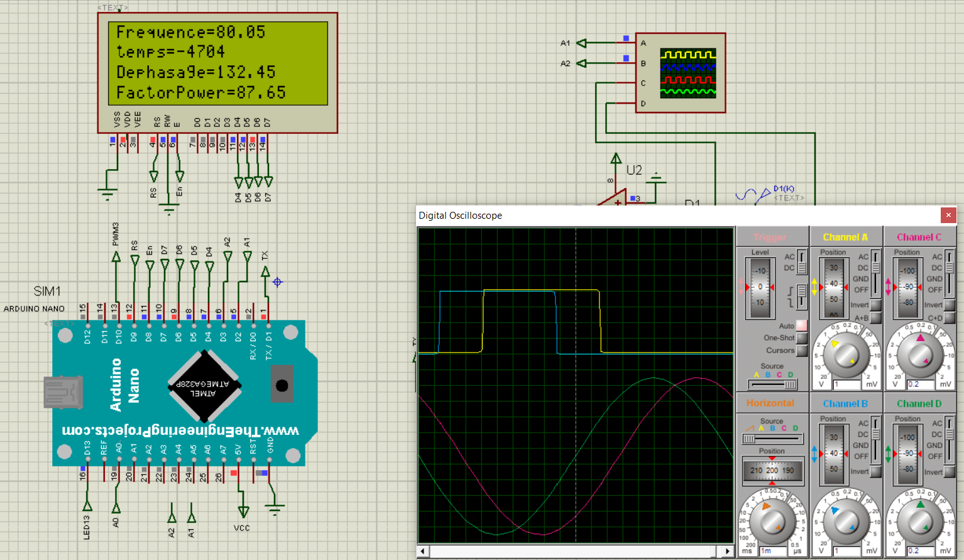The height and width of the screenshot is (560, 964).
Task: Click the Channel A volts value field
Action: click(846, 384)
